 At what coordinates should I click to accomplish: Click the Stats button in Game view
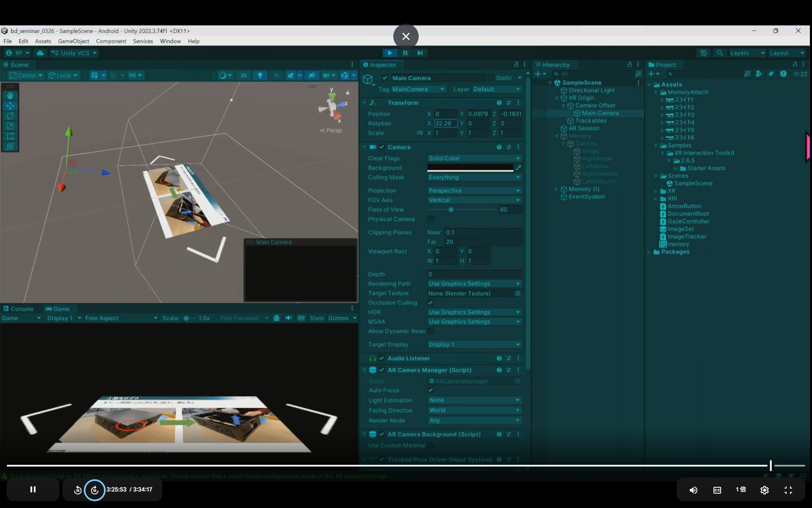click(316, 318)
